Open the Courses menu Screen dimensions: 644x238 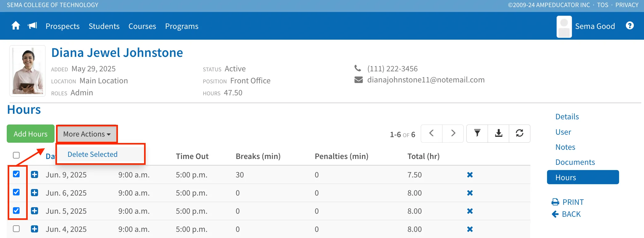(x=142, y=26)
